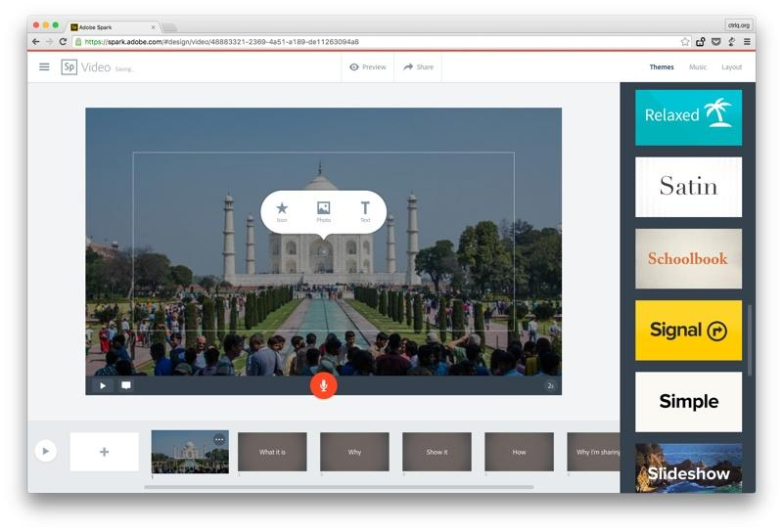Screen dimensions: 783x532
Task: Add a new slide with the plus tile
Action: (105, 452)
